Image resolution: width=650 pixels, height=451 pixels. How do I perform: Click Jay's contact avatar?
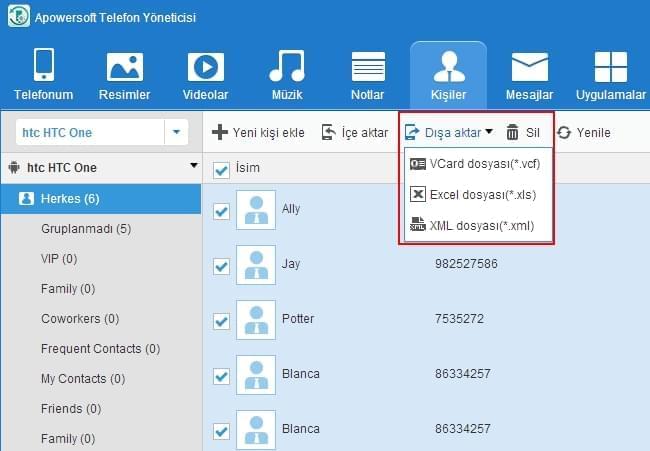pos(256,265)
